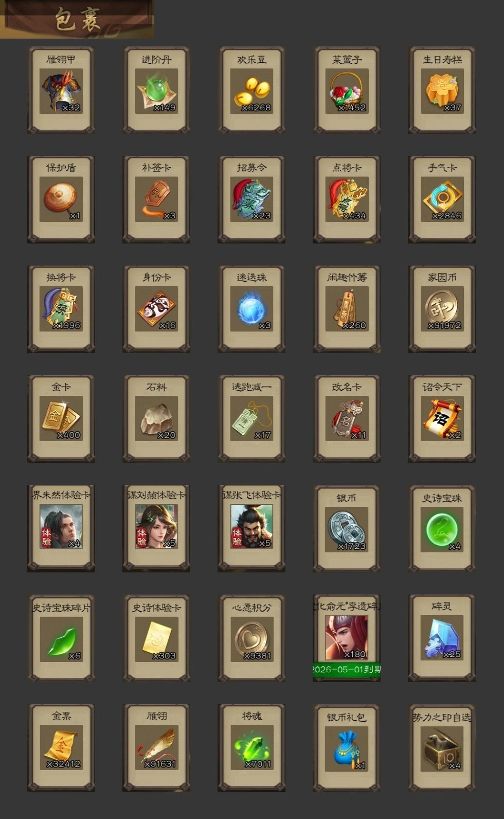Open the 进阶丹 green pill item

pyautogui.click(x=156, y=91)
